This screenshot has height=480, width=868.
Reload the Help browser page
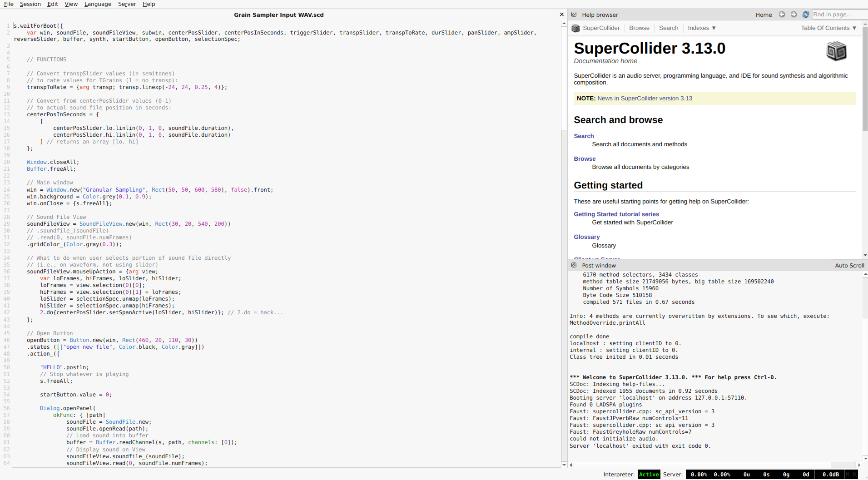click(805, 15)
